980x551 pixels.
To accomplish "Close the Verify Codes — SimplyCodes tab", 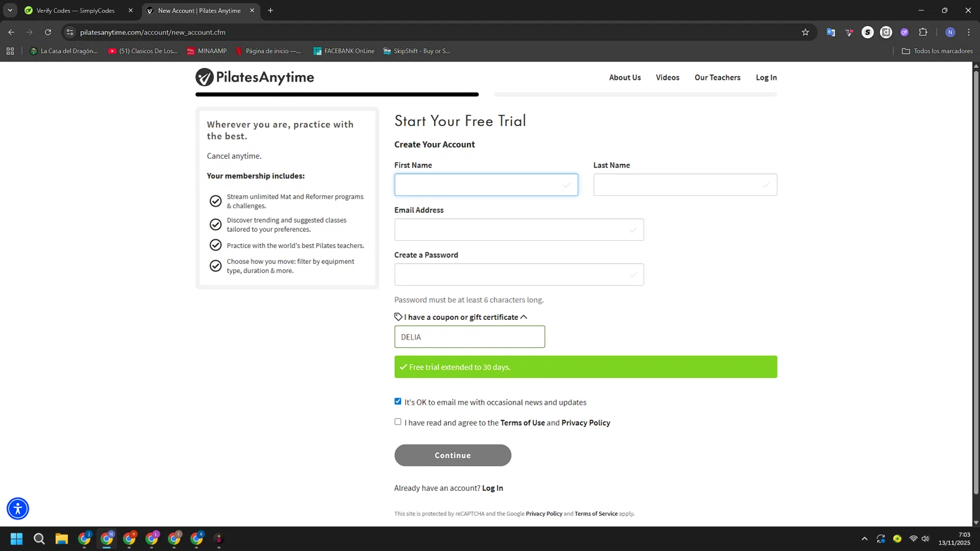I will (x=131, y=10).
